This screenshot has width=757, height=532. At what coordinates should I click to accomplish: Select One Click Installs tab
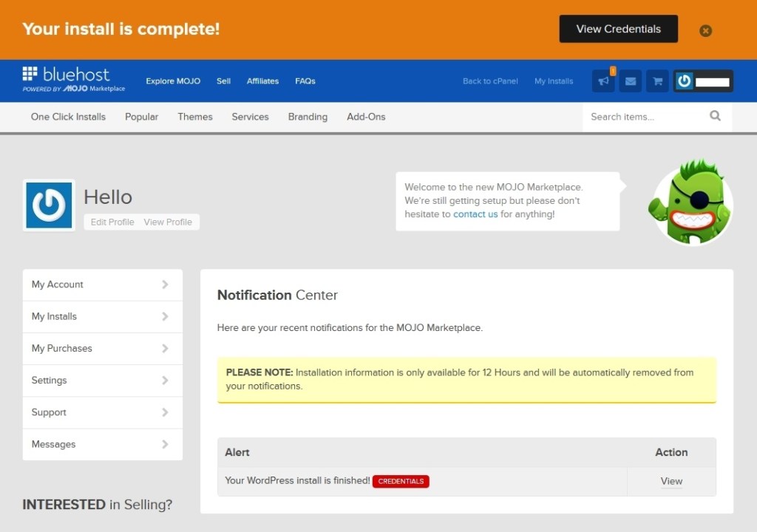pyautogui.click(x=68, y=117)
